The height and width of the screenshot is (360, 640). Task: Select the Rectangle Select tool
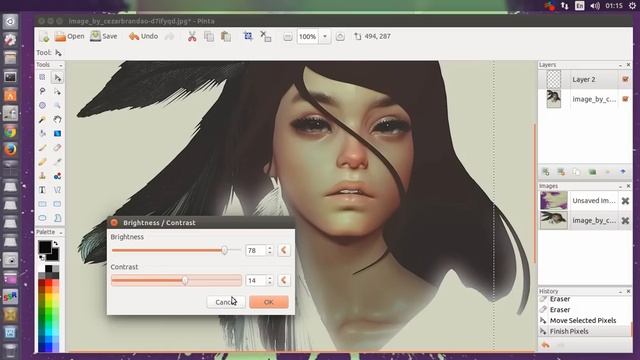click(42, 77)
